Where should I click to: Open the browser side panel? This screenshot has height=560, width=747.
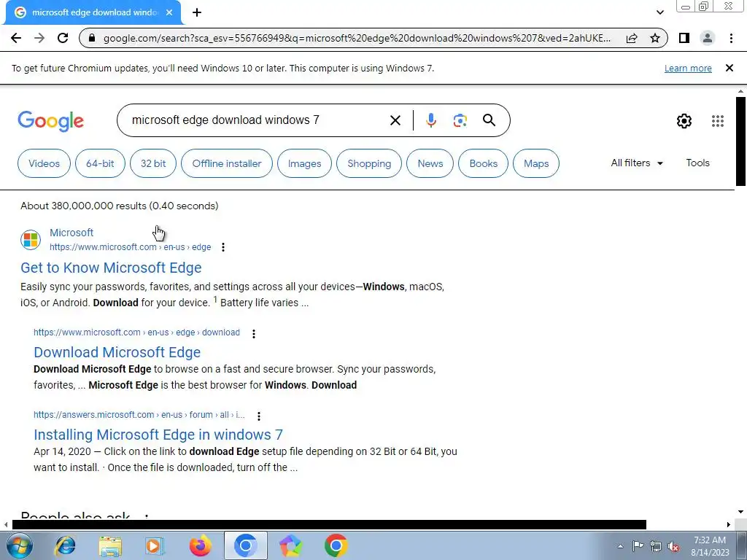(684, 38)
